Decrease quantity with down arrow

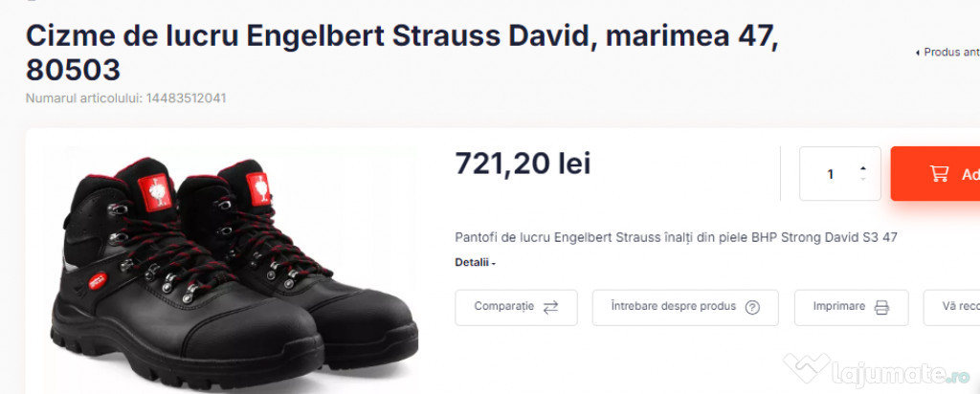click(x=863, y=179)
